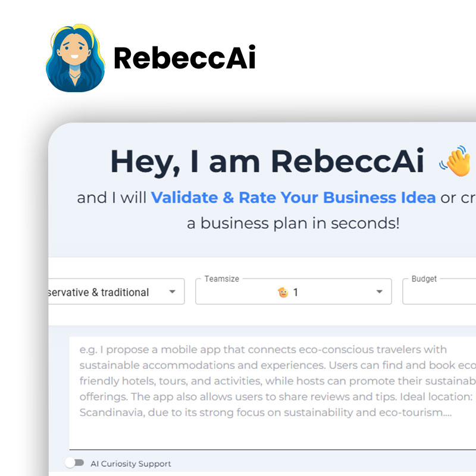Click the 'and I will' intro text
This screenshot has width=476, height=476.
112,198
